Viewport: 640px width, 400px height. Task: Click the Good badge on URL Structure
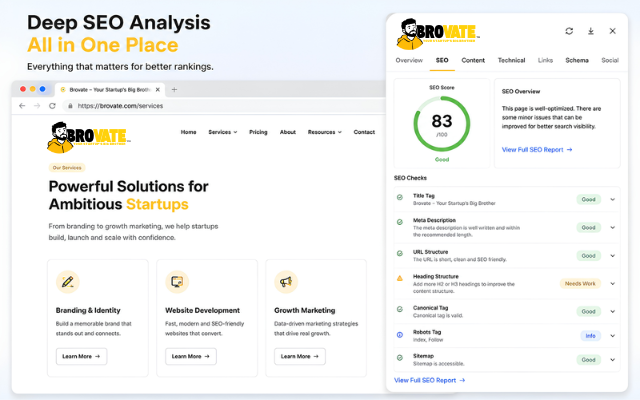588,256
